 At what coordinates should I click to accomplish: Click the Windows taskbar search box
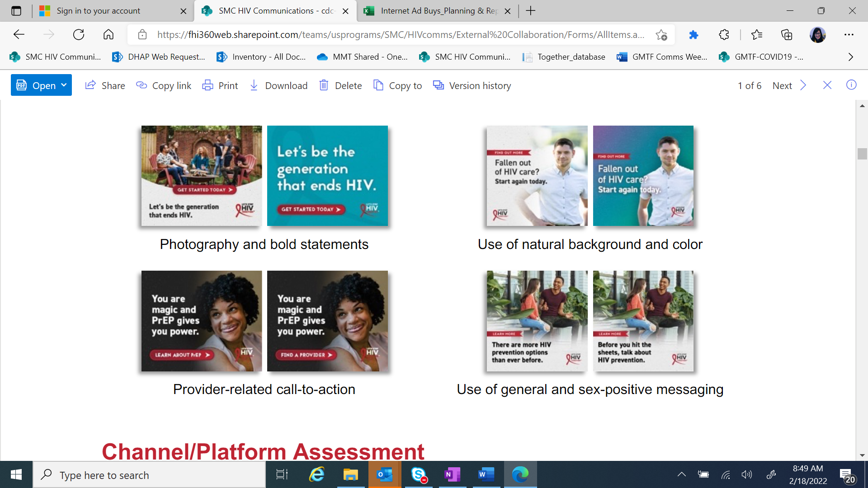(149, 475)
